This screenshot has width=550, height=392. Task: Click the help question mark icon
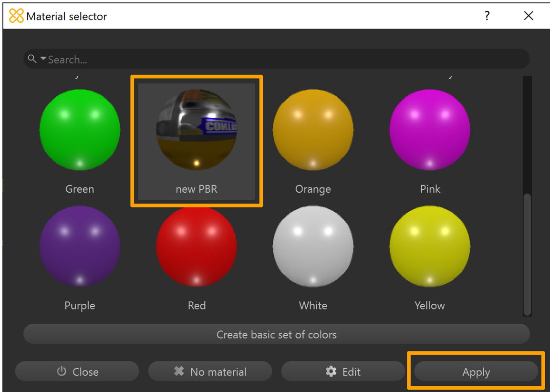pyautogui.click(x=487, y=16)
